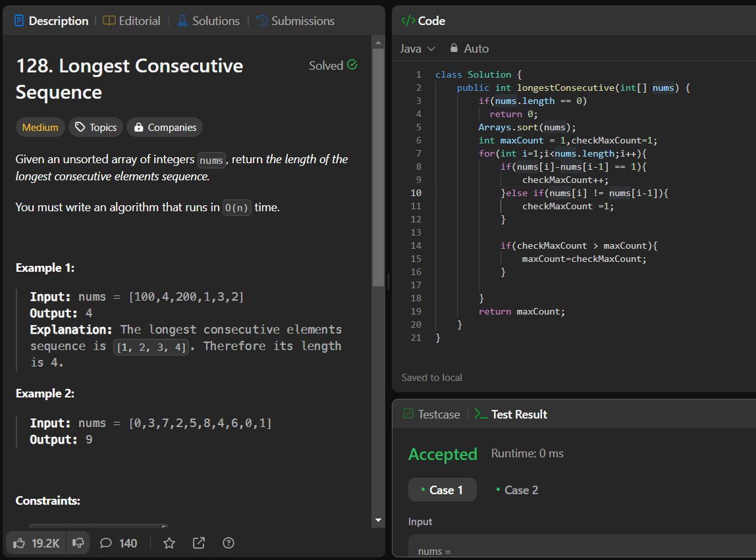Click the green Solved checkmark icon

coord(352,64)
